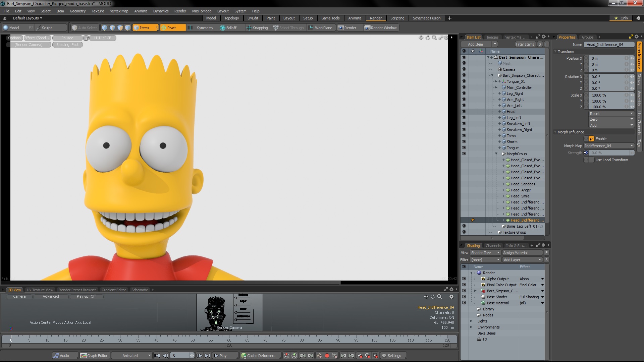The height and width of the screenshot is (362, 644).
Task: Switch to the UVEdit layout tab
Action: (x=253, y=18)
